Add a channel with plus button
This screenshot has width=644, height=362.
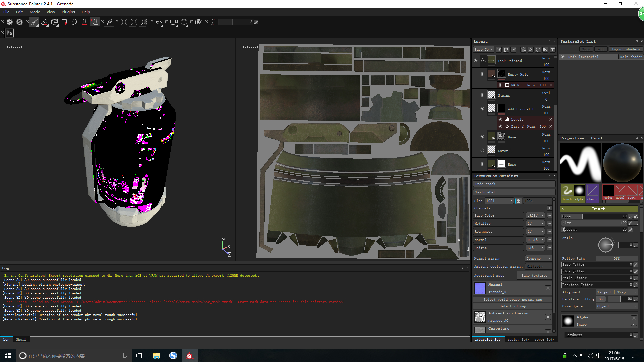[550, 208]
